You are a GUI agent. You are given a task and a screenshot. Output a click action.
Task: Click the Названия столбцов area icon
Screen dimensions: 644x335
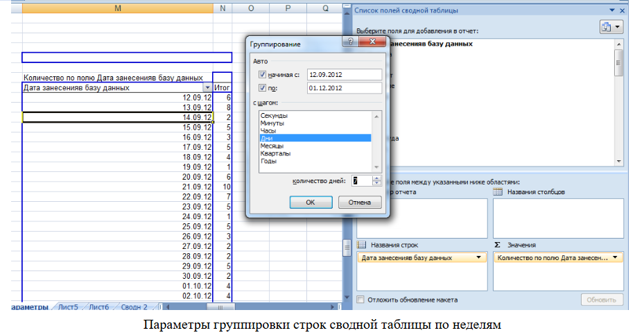498,191
